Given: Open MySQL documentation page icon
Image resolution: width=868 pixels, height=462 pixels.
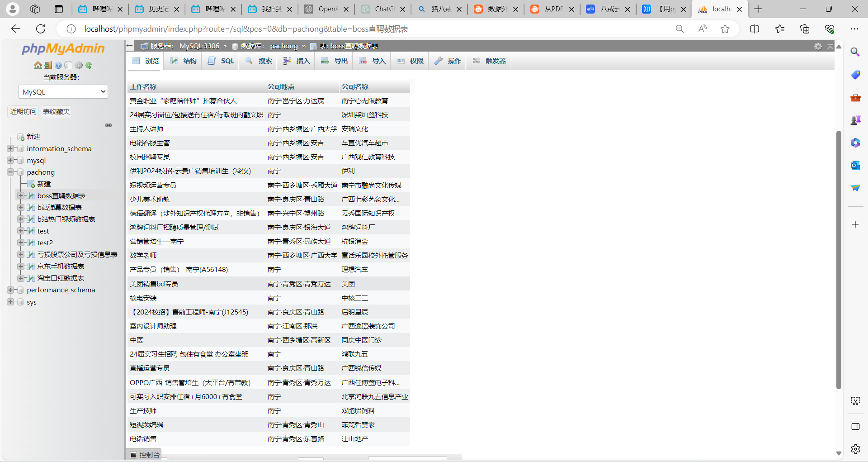Looking at the screenshot, I should point(68,66).
